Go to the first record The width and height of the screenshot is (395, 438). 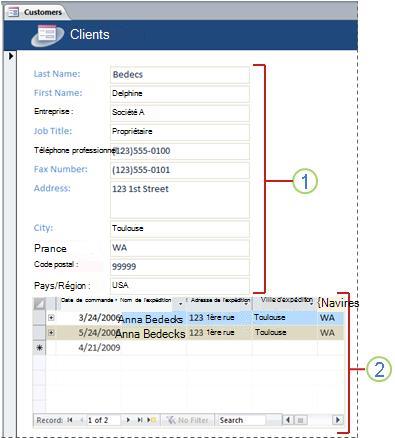(70, 420)
